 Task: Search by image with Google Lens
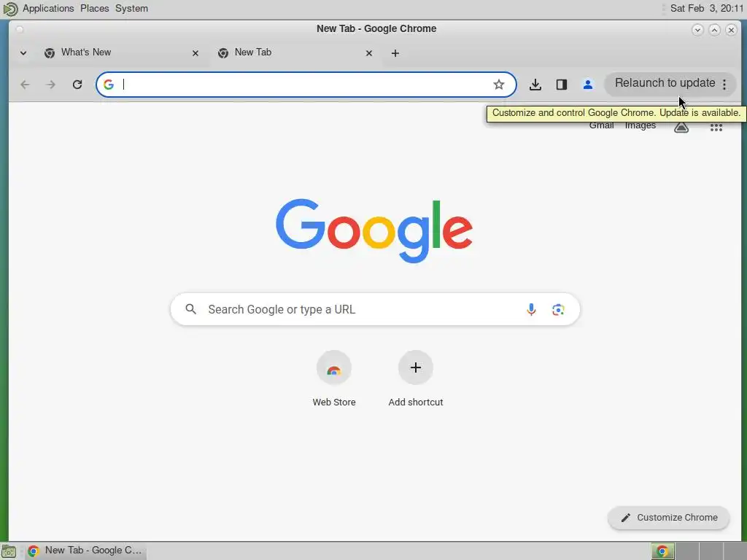point(558,309)
